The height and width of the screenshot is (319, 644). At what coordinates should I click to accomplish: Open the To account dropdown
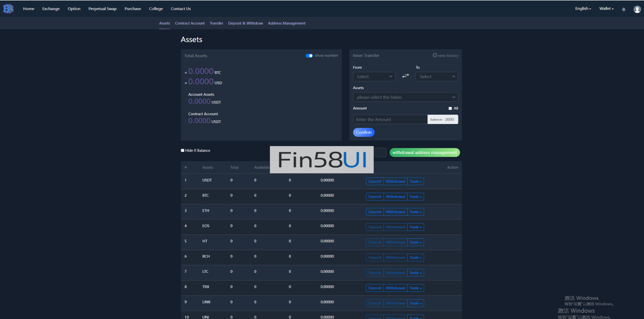(437, 77)
